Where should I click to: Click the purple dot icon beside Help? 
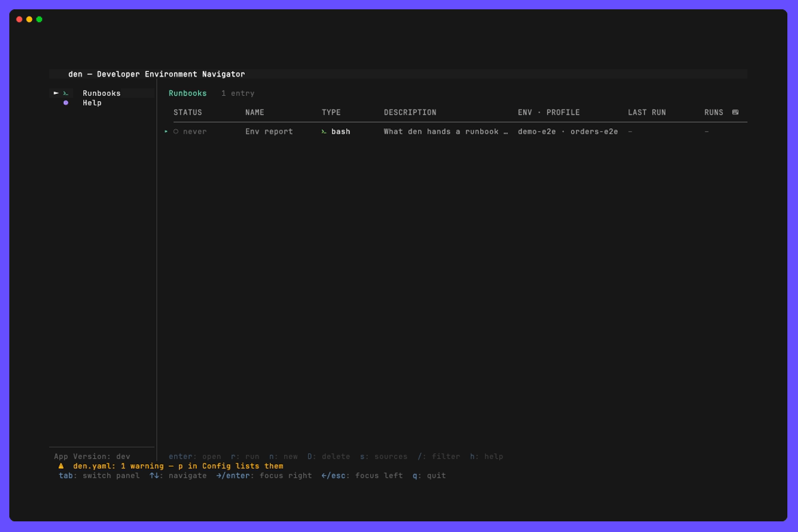(66, 103)
